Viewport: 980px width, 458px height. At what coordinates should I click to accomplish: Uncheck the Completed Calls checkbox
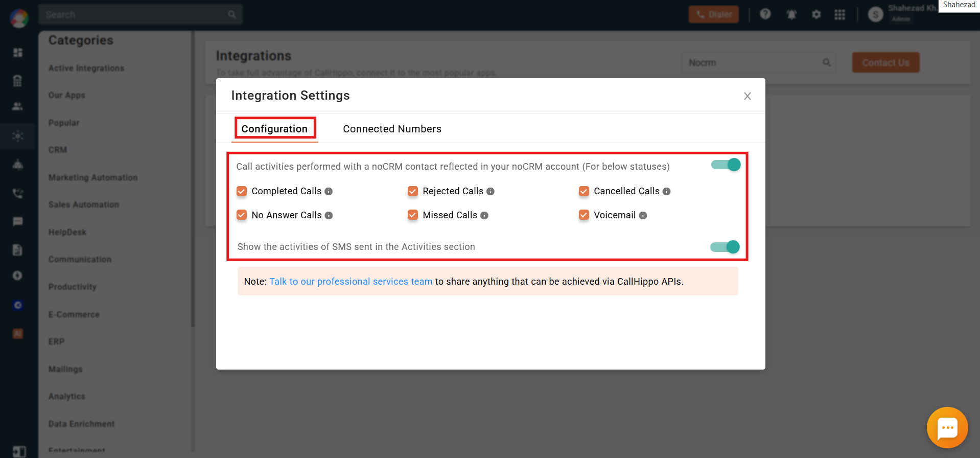click(x=242, y=191)
